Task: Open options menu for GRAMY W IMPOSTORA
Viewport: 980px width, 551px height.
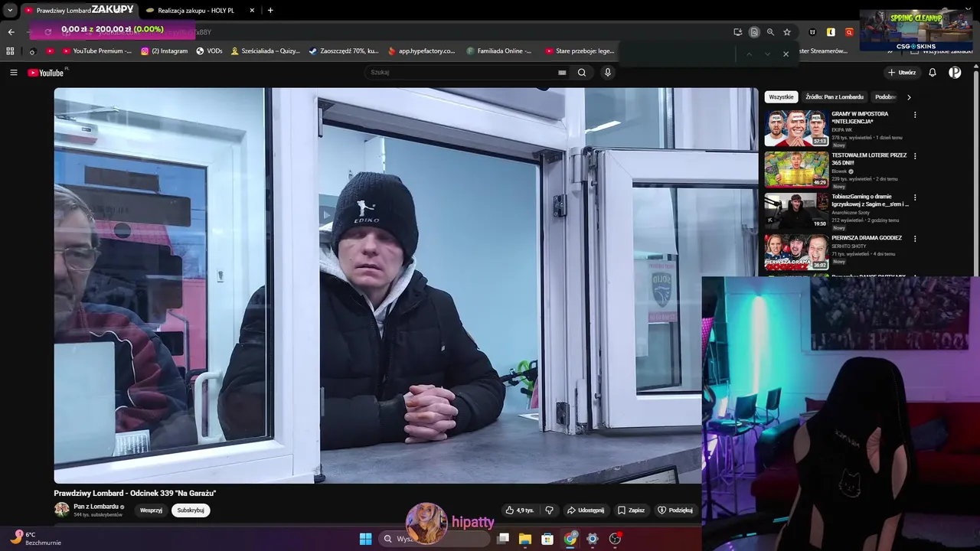Action: (915, 115)
